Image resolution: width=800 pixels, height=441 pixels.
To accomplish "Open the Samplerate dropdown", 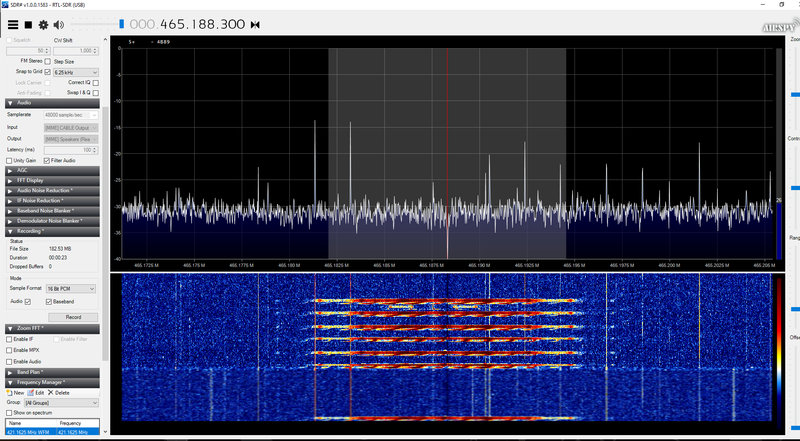I will point(71,115).
